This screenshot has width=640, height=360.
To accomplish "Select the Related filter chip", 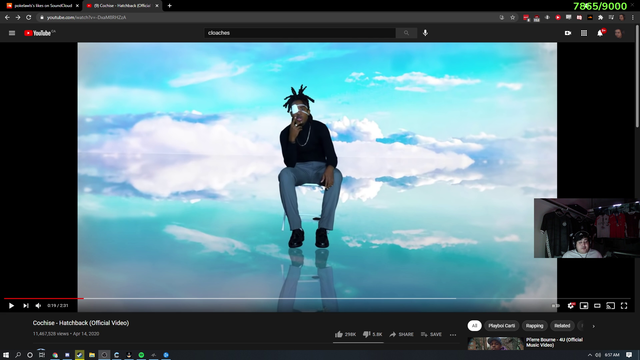I will coord(562,326).
